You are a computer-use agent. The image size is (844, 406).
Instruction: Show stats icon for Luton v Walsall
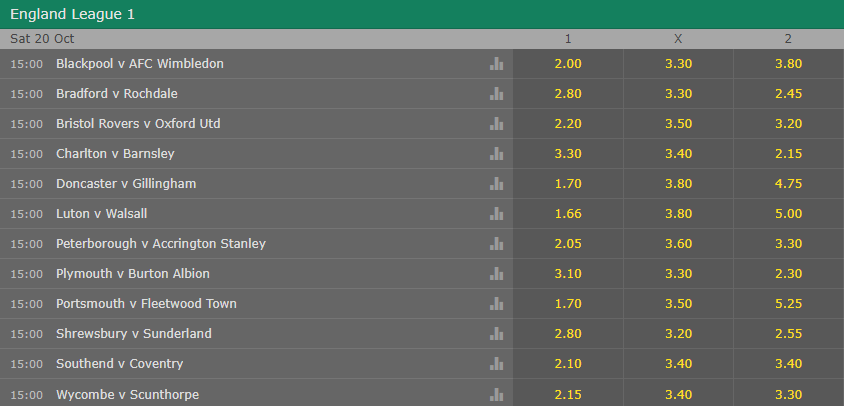496,214
